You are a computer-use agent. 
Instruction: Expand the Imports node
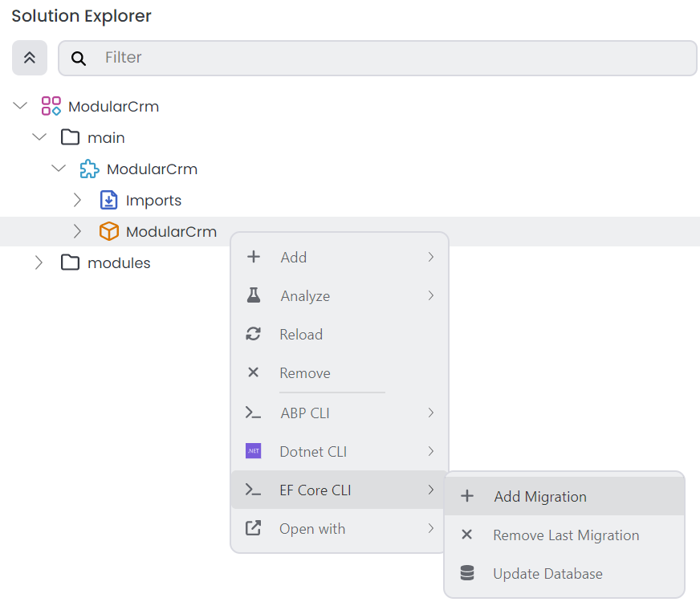pos(77,200)
